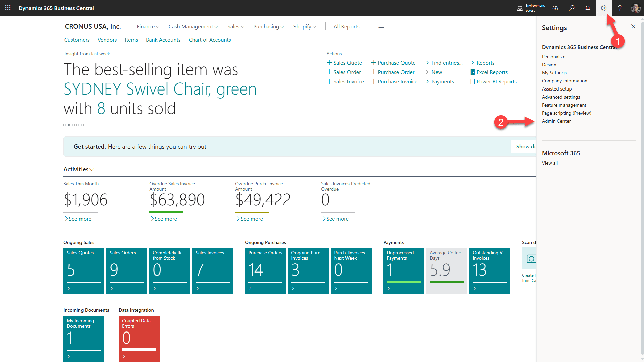Select the third insight carousel dot
The image size is (644, 362).
pos(73,125)
